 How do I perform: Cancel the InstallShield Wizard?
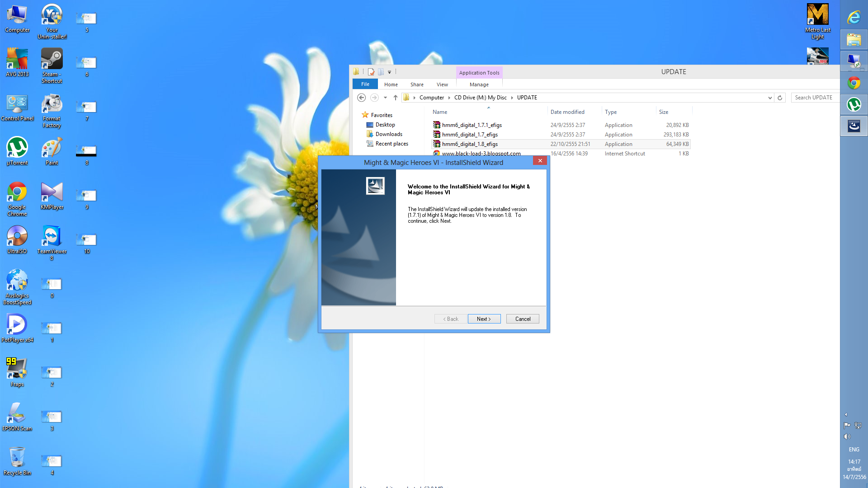point(523,319)
